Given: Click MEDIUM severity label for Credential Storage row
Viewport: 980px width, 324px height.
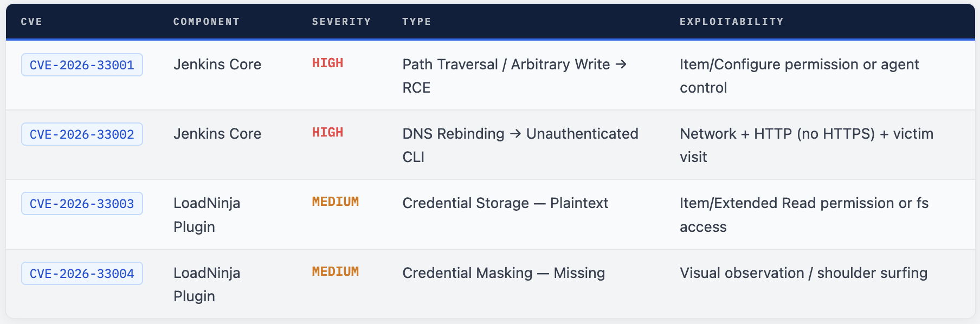Looking at the screenshot, I should coord(335,202).
